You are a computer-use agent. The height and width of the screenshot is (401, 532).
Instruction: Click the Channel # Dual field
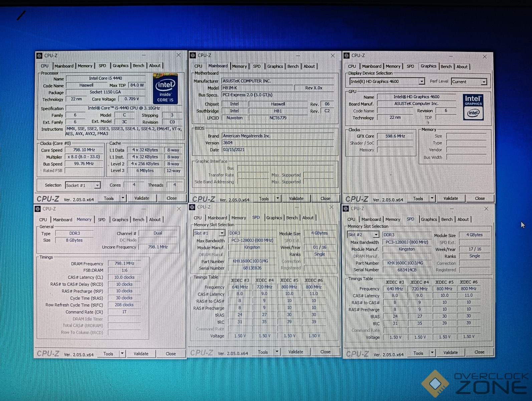click(x=158, y=233)
